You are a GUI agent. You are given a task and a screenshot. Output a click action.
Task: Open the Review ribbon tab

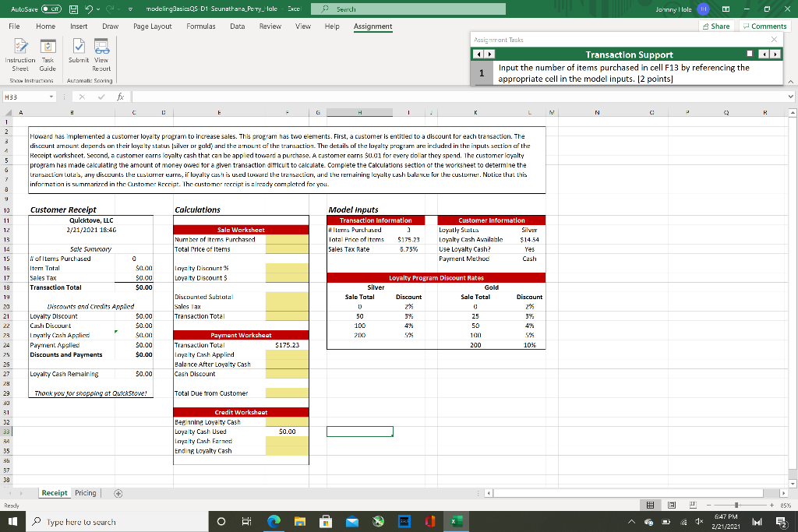[x=270, y=26]
